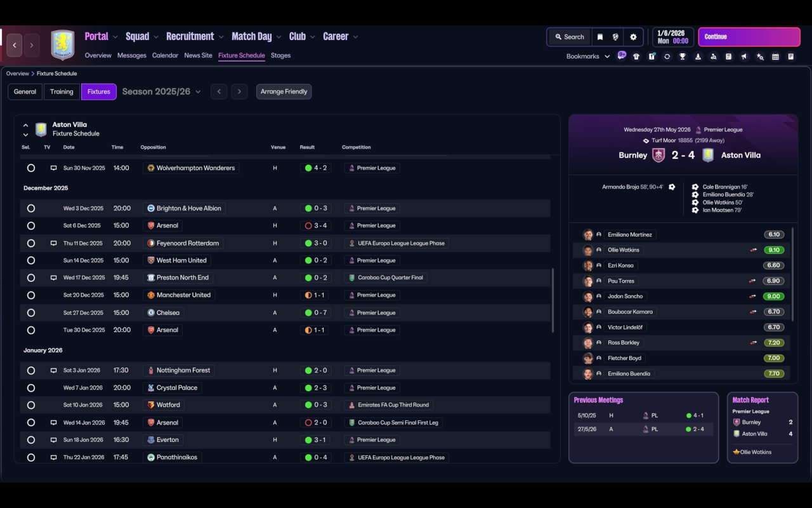Click the substitution icon beside Ollie Watkins
The image size is (812, 508).
click(753, 250)
